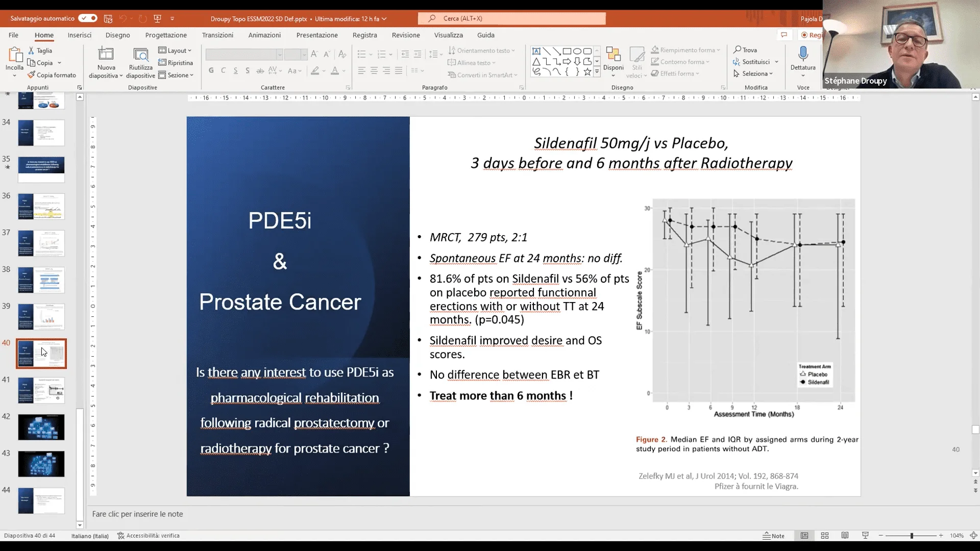The height and width of the screenshot is (551, 980).
Task: Click the Cerca search field
Action: pos(511,18)
